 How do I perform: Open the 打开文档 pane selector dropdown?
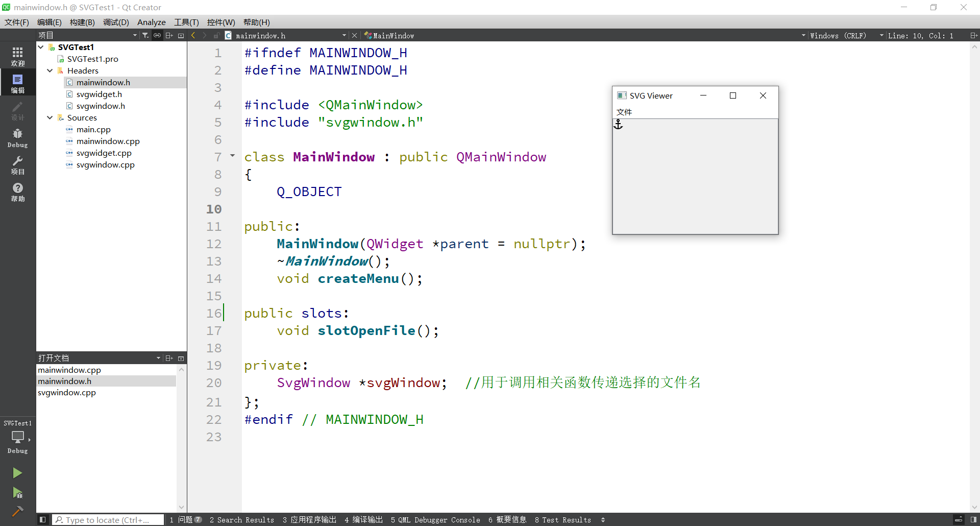pyautogui.click(x=158, y=358)
